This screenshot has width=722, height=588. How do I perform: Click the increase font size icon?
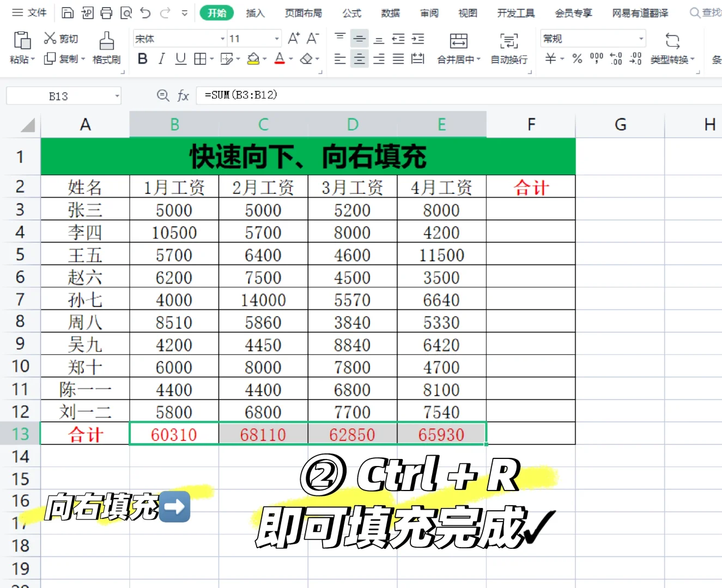(x=293, y=38)
